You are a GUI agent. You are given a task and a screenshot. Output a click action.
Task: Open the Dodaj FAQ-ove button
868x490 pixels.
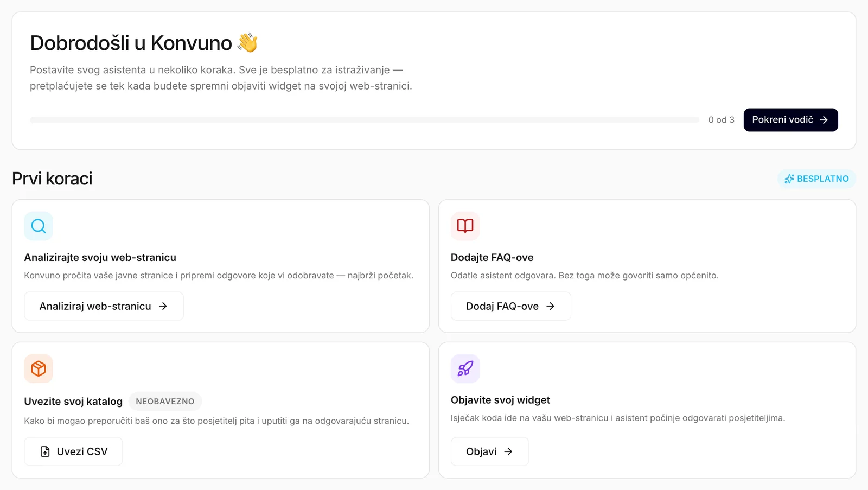510,306
